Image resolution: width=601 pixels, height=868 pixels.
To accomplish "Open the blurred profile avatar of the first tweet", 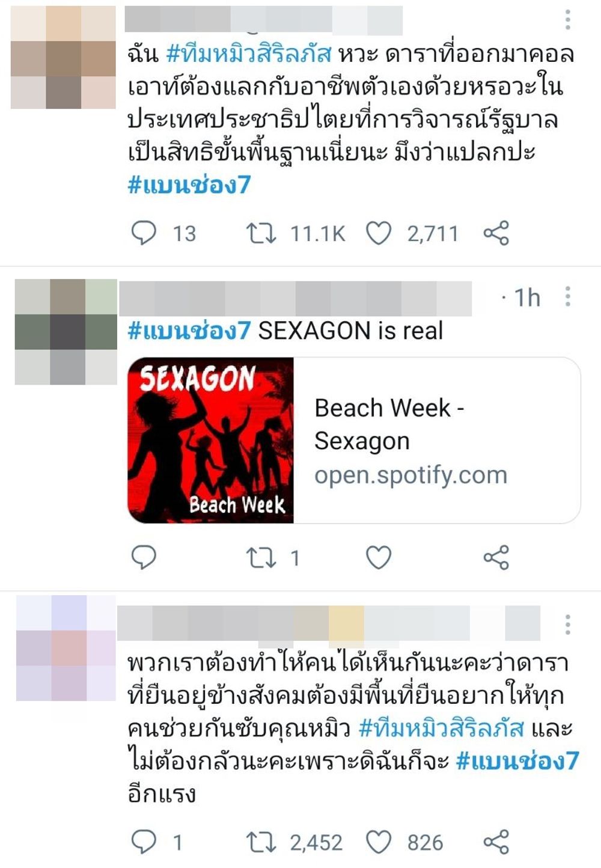I will tap(63, 57).
